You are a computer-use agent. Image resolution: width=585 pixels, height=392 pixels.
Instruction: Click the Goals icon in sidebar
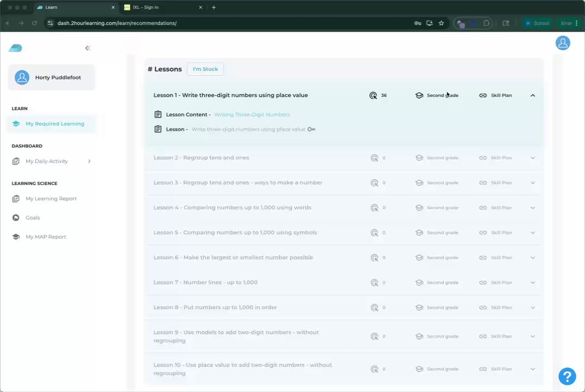coord(16,218)
